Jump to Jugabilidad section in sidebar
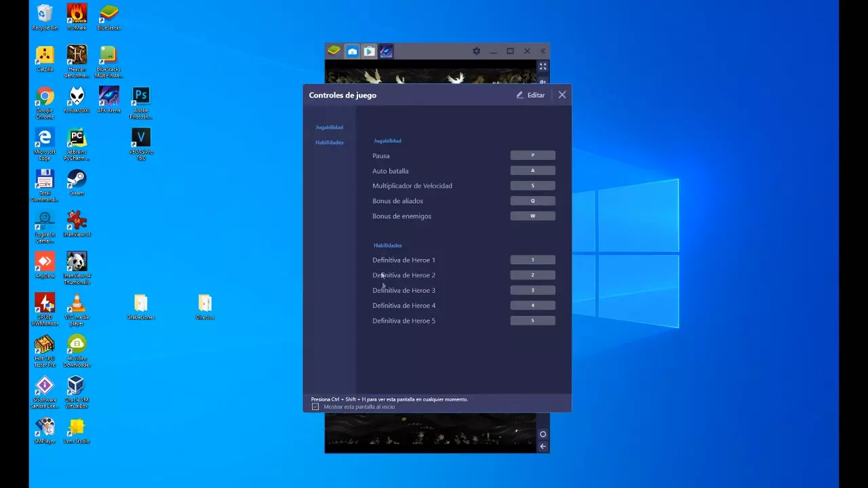The height and width of the screenshot is (488, 868). [x=329, y=127]
